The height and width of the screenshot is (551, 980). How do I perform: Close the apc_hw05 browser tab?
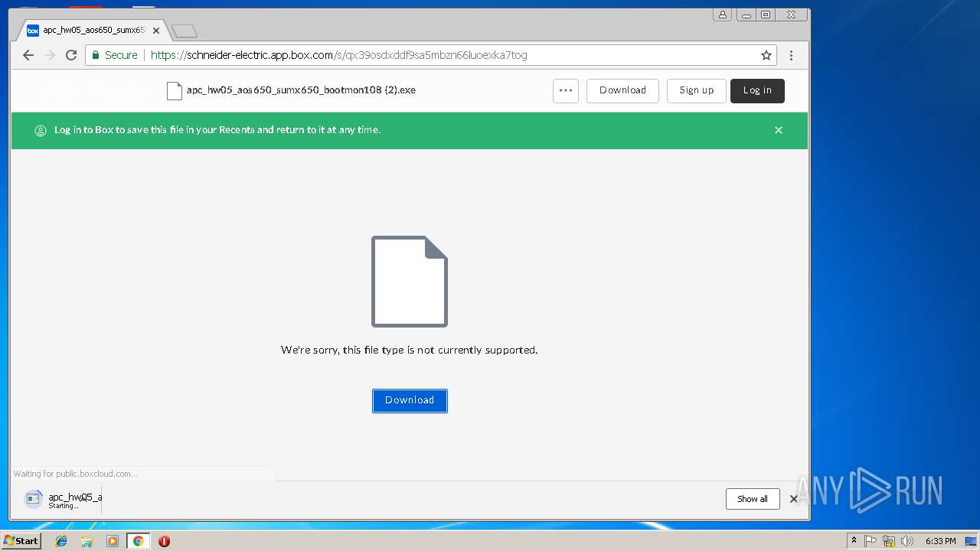(156, 31)
